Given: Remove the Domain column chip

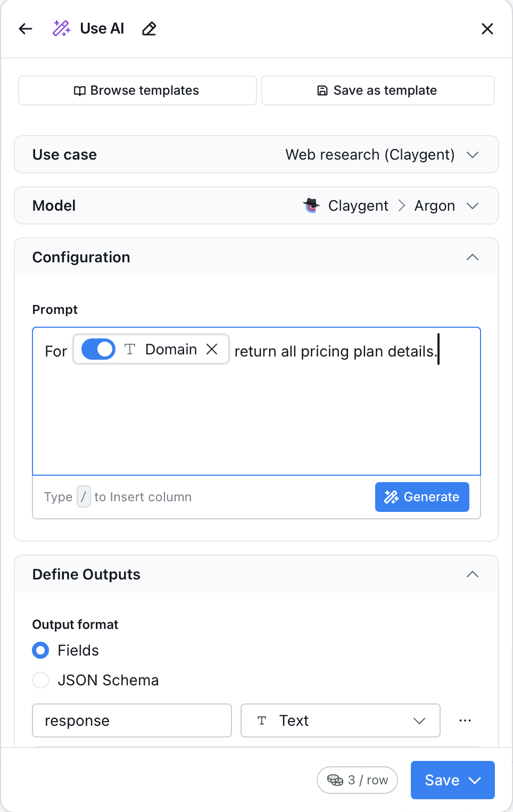Looking at the screenshot, I should click(x=212, y=349).
